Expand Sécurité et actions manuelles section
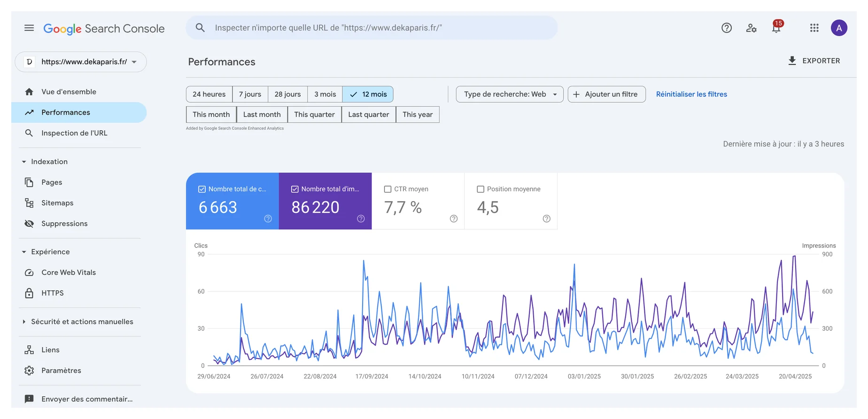This screenshot has height=419, width=868. (x=24, y=322)
